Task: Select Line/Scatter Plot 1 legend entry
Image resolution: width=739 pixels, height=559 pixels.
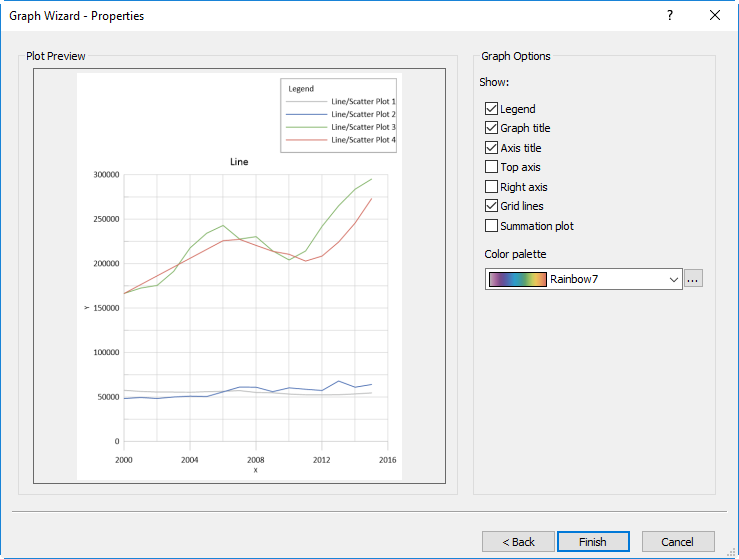Action: click(363, 102)
